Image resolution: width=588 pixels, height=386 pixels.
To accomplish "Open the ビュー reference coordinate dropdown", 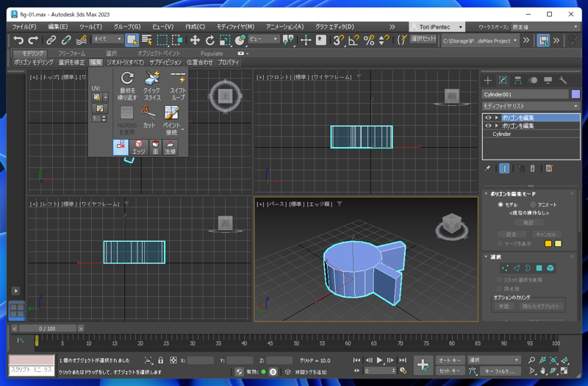I will pos(264,39).
